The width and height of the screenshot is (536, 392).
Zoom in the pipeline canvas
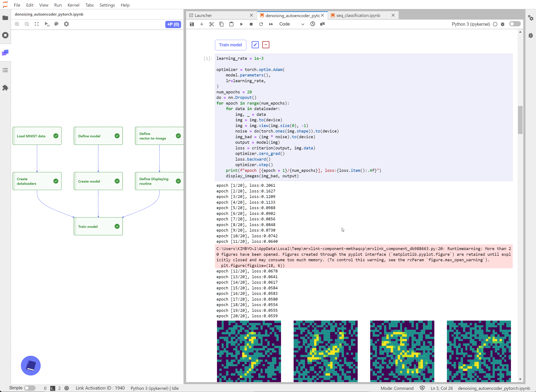click(17, 24)
